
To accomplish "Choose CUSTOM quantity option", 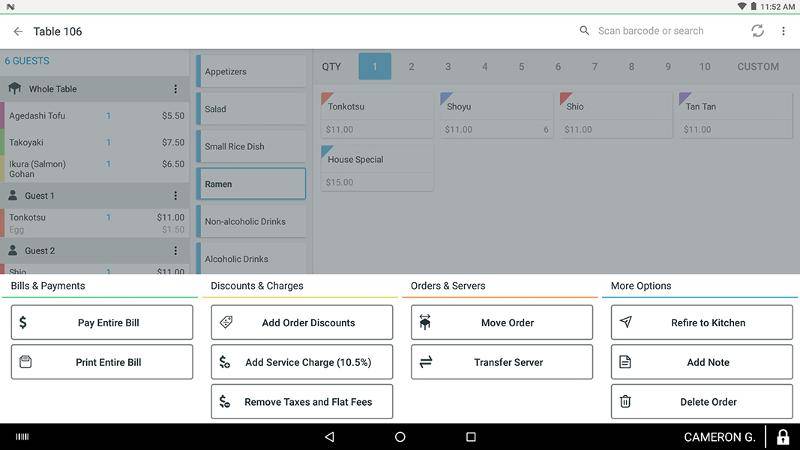I will click(758, 66).
